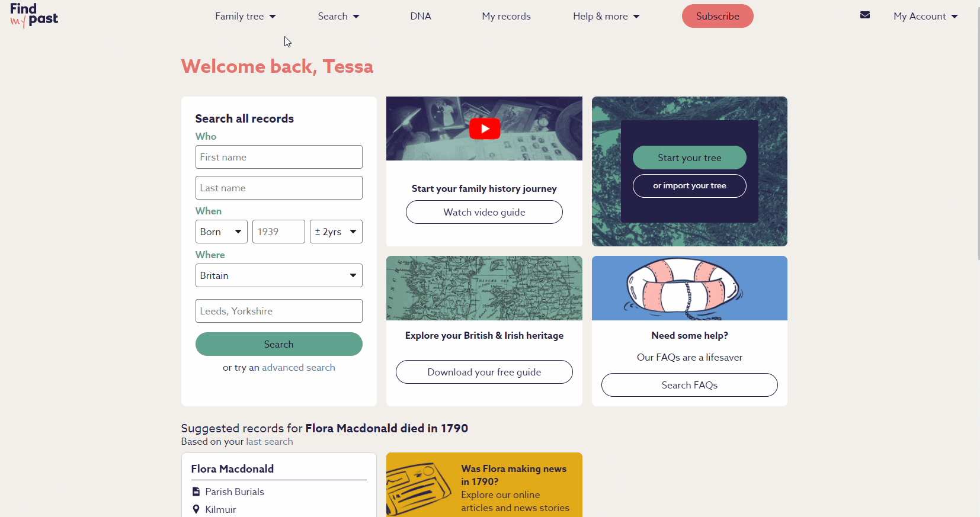980x517 pixels.
Task: Open the DNA menu item
Action: coord(421,17)
